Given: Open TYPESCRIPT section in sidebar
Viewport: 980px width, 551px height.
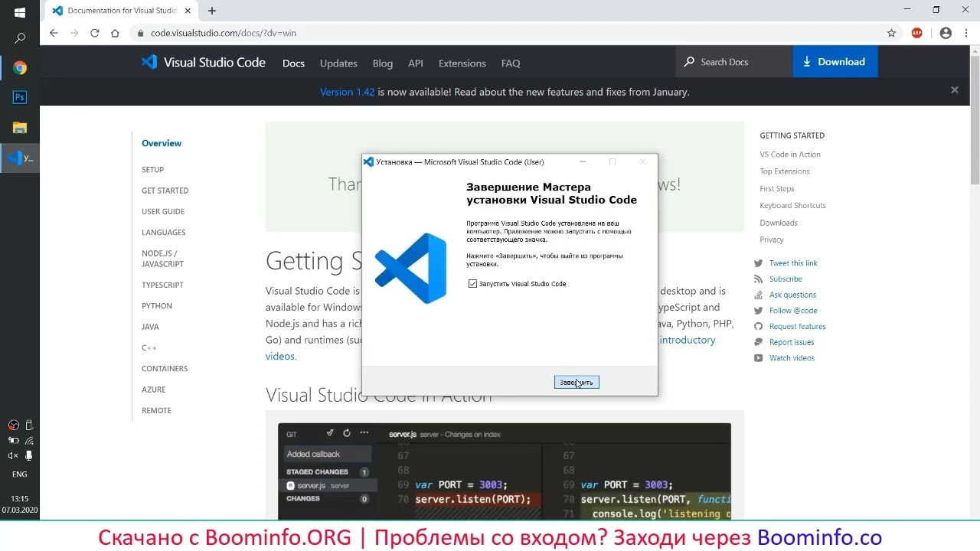Looking at the screenshot, I should pyautogui.click(x=162, y=285).
